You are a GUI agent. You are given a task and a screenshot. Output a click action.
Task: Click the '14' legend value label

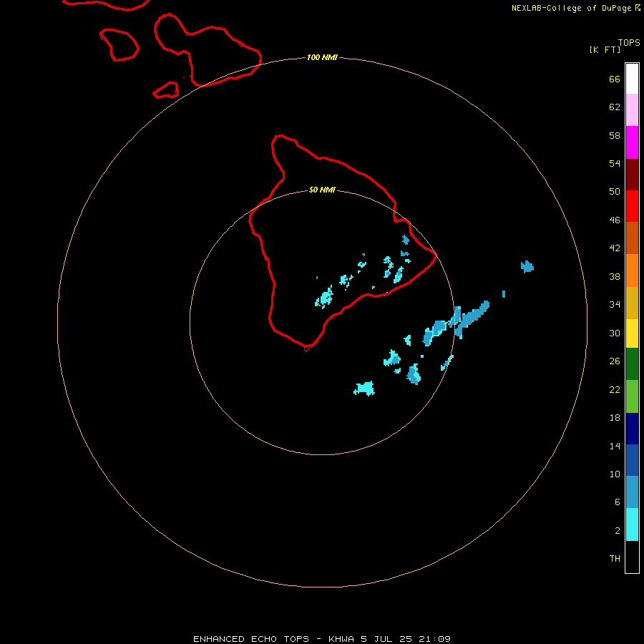point(615,446)
